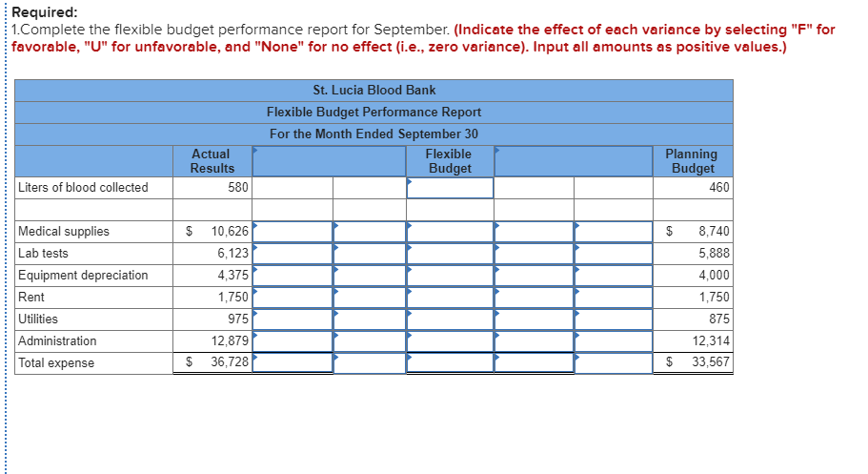
Task: Select Rent Flexible Budget amount cell
Action: click(450, 298)
